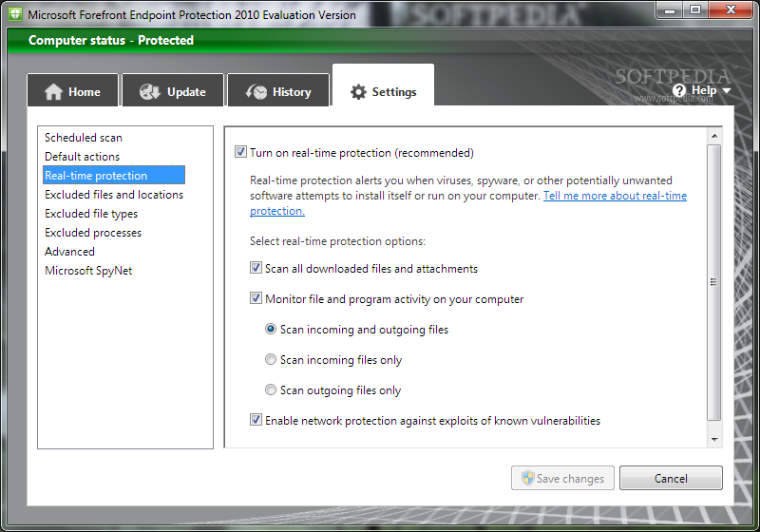Screen dimensions: 760x532
Task: Select Scheduled scan settings
Action: pos(84,138)
